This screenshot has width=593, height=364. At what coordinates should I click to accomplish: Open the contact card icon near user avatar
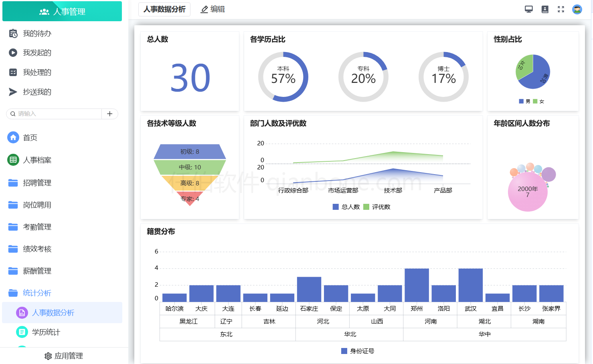[545, 9]
